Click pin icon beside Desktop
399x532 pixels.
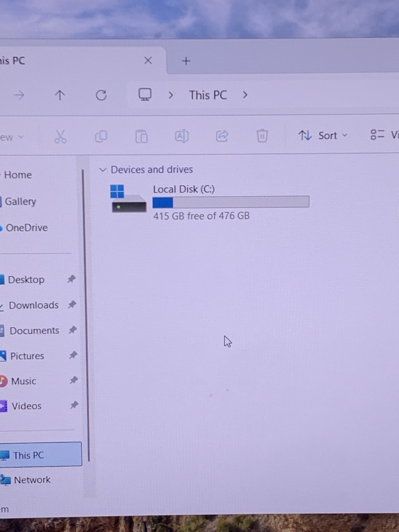tap(71, 279)
